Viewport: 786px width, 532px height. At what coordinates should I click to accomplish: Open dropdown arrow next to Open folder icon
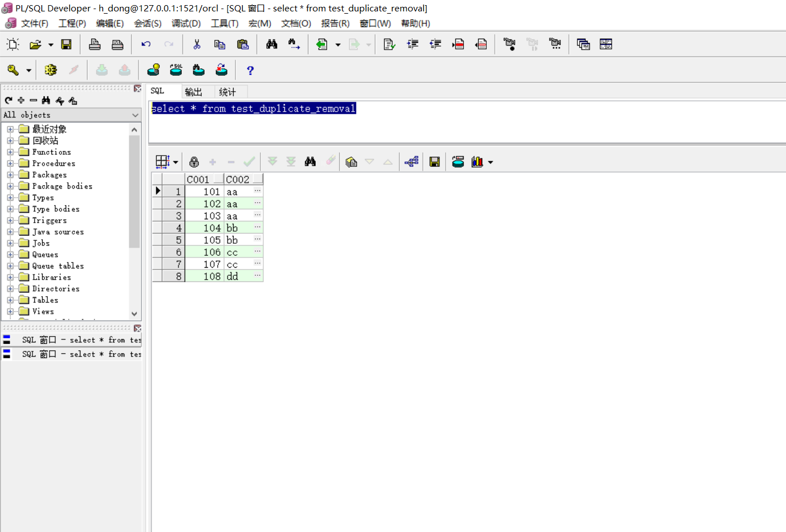(51, 44)
